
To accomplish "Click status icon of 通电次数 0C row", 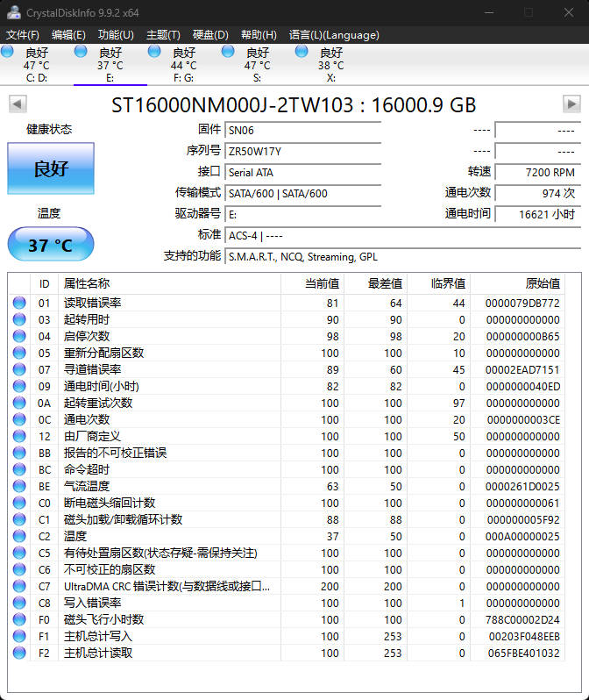I will pyautogui.click(x=19, y=419).
